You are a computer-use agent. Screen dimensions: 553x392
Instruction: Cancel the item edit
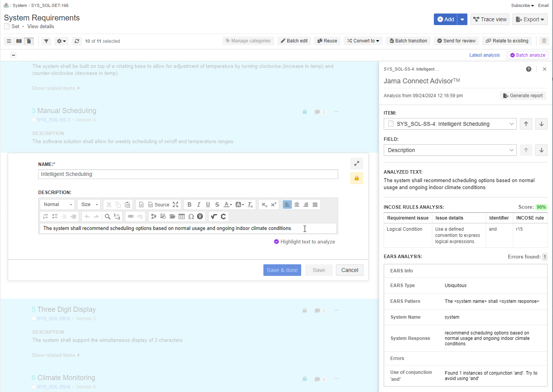[x=350, y=270]
